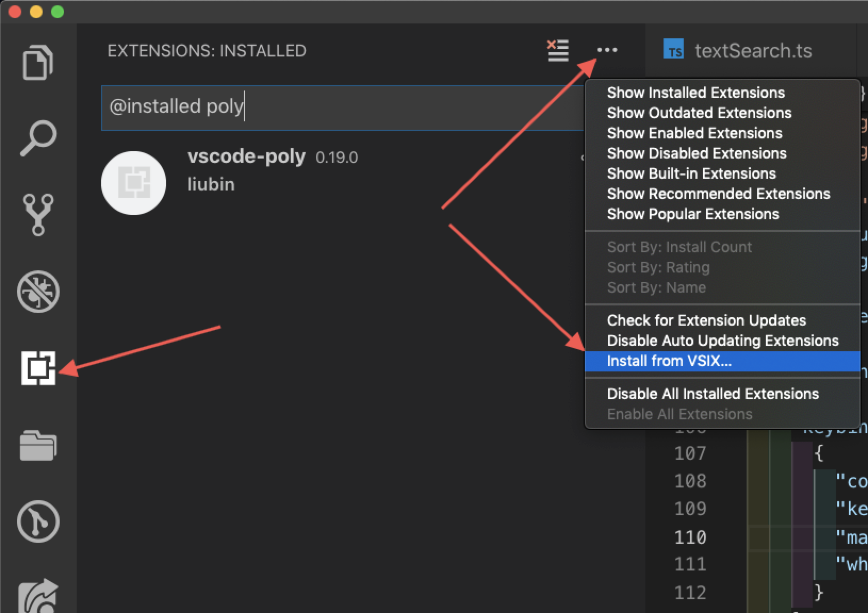Choose Show Outdated Extensions
This screenshot has width=868, height=613.
click(699, 113)
